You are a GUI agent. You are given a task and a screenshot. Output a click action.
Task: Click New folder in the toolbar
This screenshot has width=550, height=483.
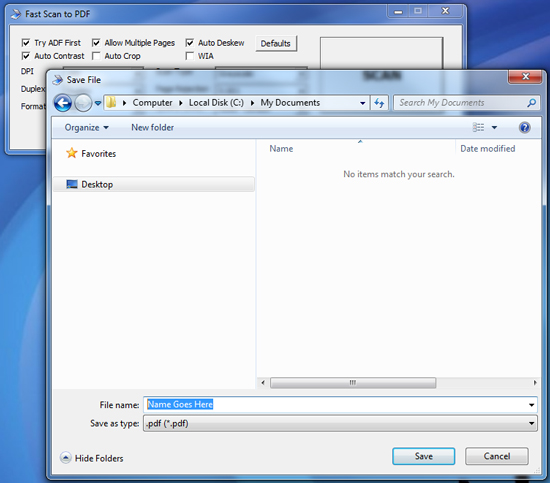(153, 127)
